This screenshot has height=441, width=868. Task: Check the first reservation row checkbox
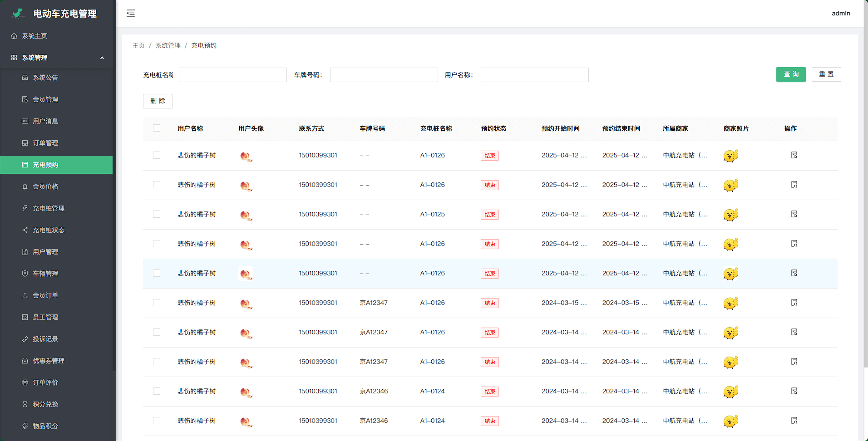point(157,155)
